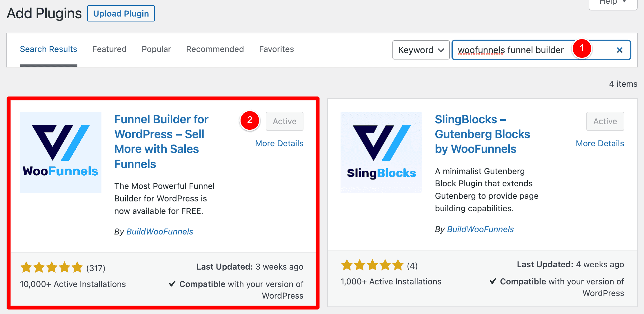This screenshot has height=314, width=644.
Task: Switch to the Popular tab
Action: 156,49
